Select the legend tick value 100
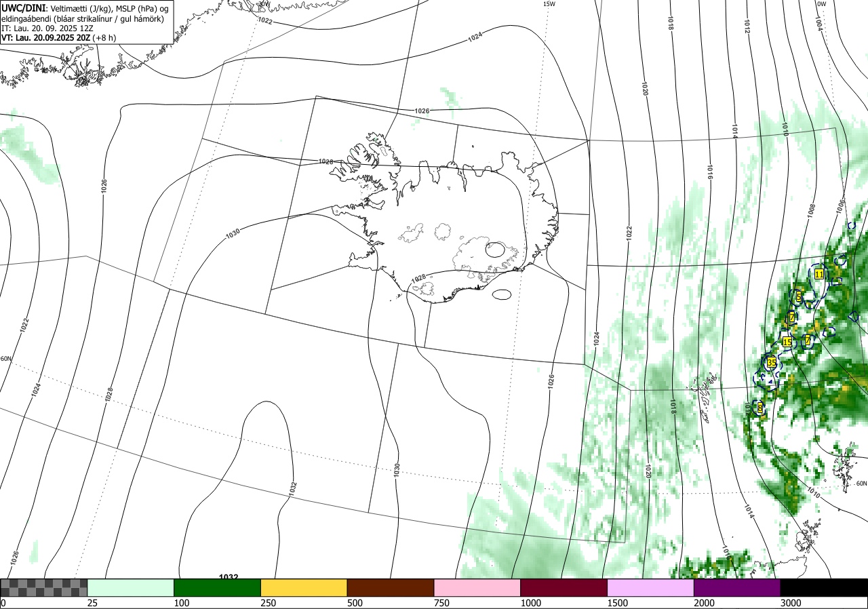This screenshot has width=868, height=609. point(182,603)
